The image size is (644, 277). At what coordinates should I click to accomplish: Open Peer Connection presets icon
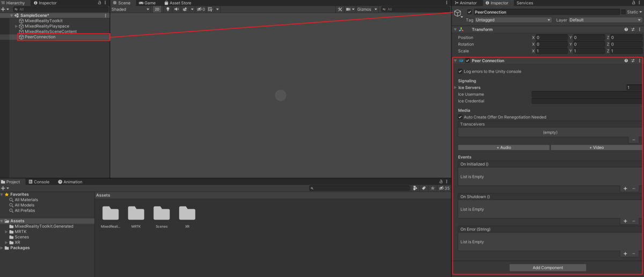click(x=633, y=61)
